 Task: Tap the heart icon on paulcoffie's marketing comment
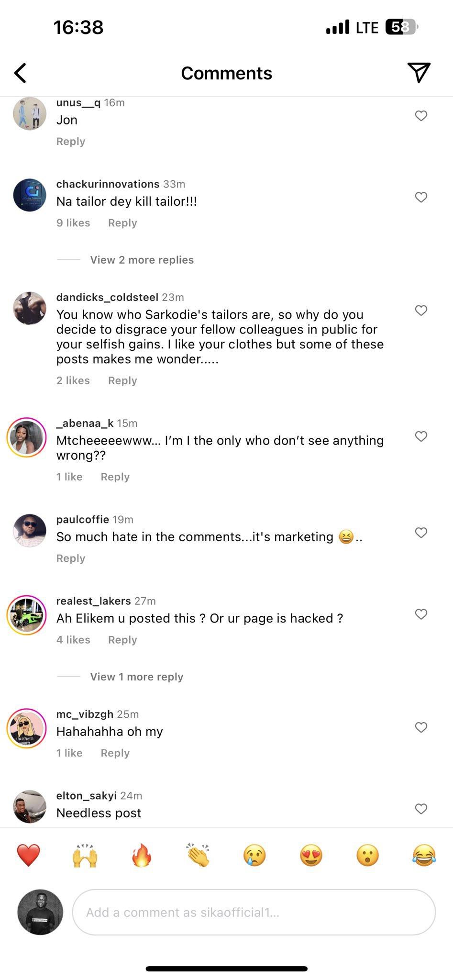click(421, 533)
